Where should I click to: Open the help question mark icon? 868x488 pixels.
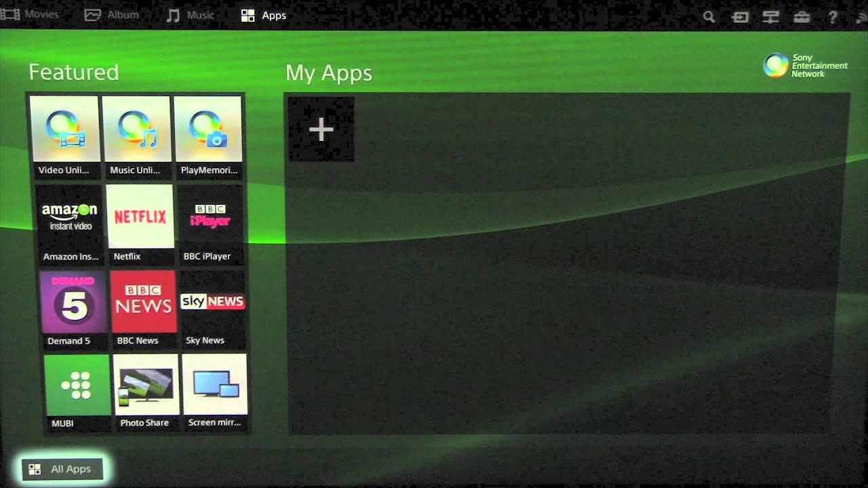point(833,17)
